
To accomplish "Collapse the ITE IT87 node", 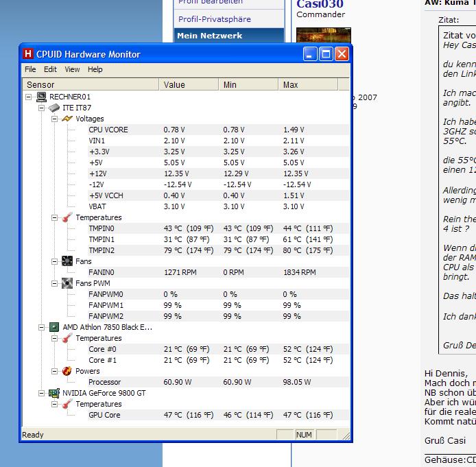I will click(x=42, y=108).
